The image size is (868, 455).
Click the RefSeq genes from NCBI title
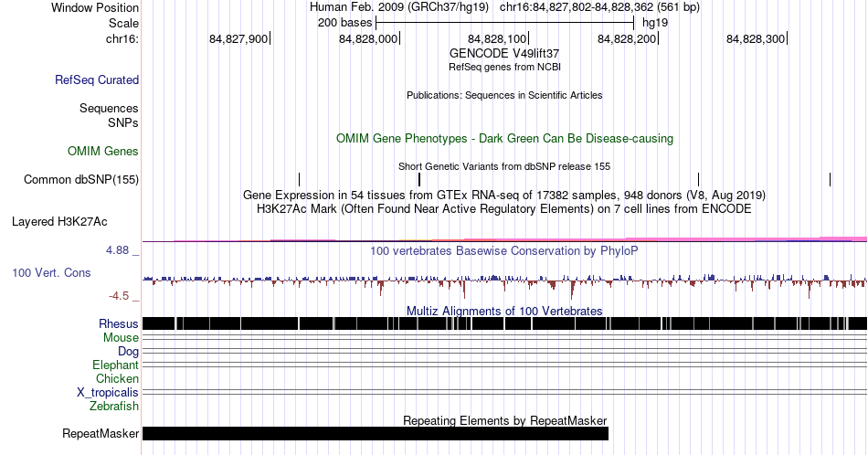click(x=504, y=67)
